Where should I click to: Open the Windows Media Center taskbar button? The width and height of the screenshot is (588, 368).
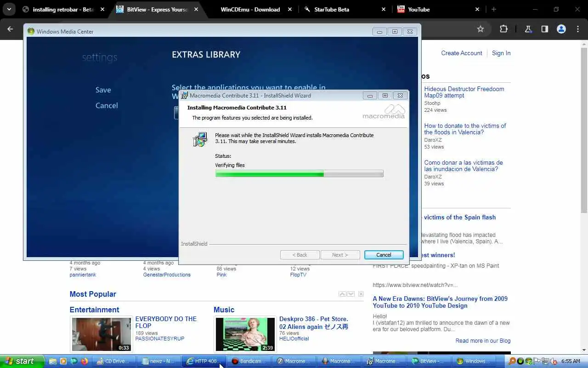coord(474,361)
